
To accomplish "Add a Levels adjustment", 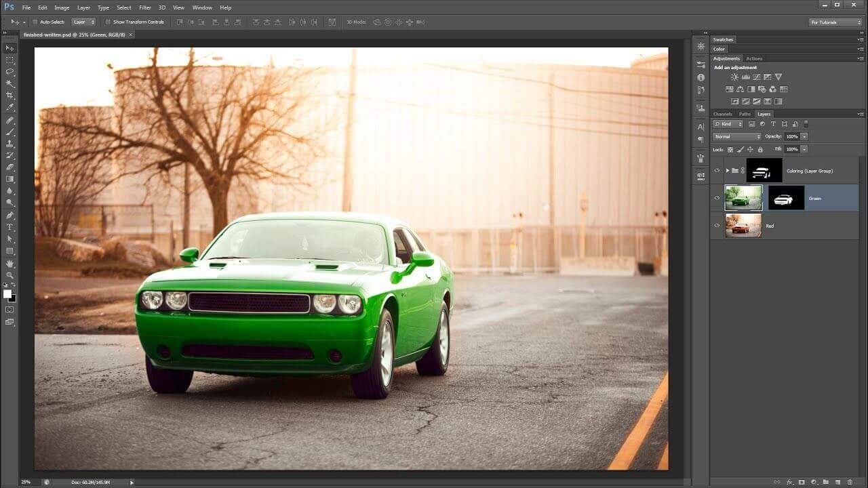I will pyautogui.click(x=746, y=77).
